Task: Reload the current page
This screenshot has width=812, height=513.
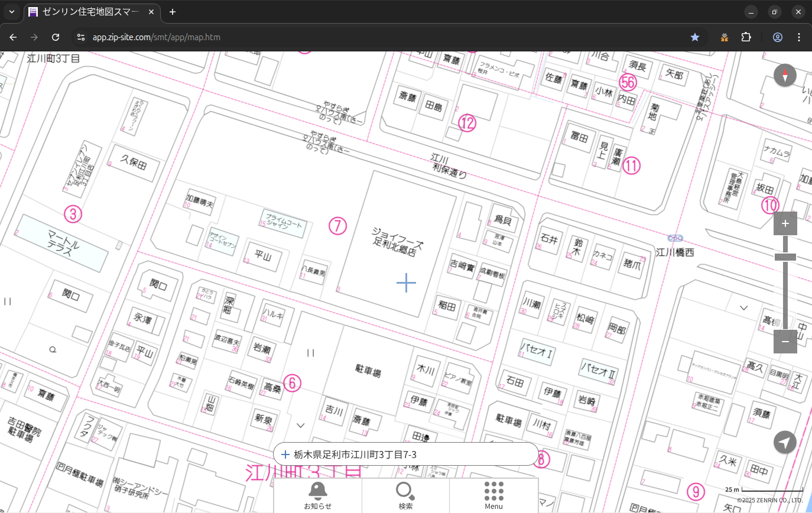Action: [x=56, y=37]
